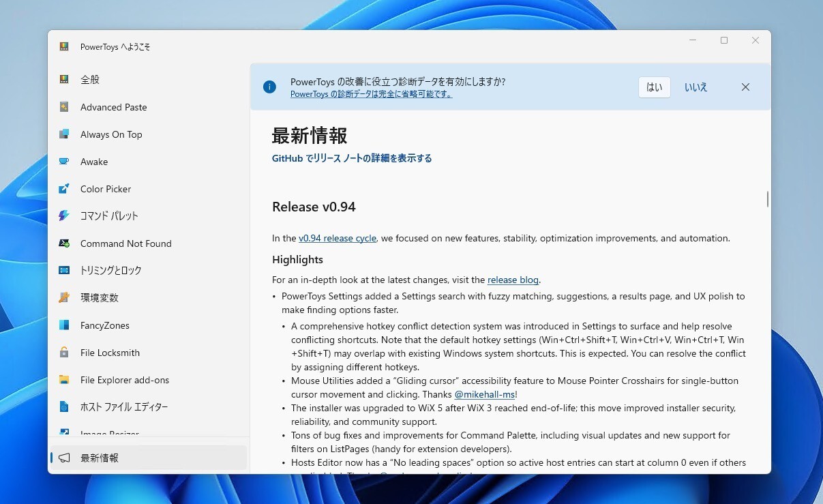
Task: Click the Release v0.94 heading
Action: [314, 207]
